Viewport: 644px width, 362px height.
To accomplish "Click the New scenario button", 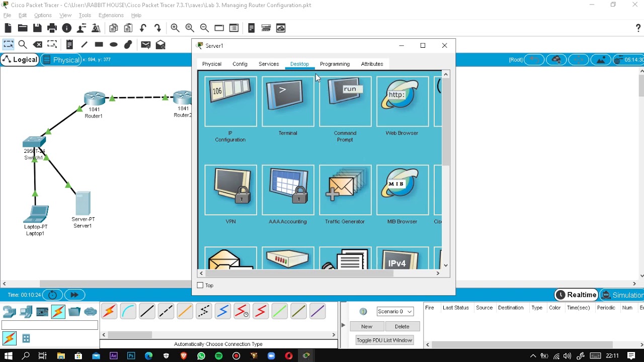I will [x=367, y=326].
